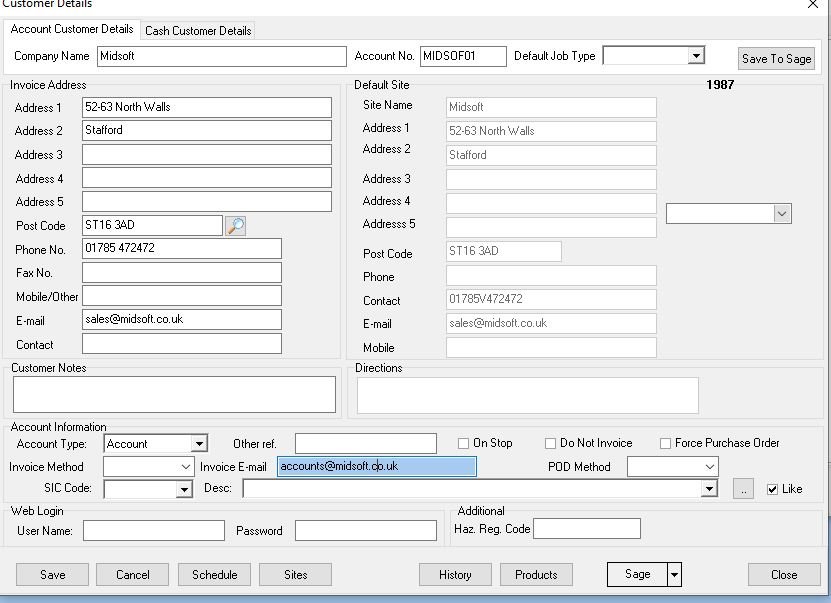The width and height of the screenshot is (831, 603).
Task: Click the Mobile/Other field
Action: tap(182, 296)
